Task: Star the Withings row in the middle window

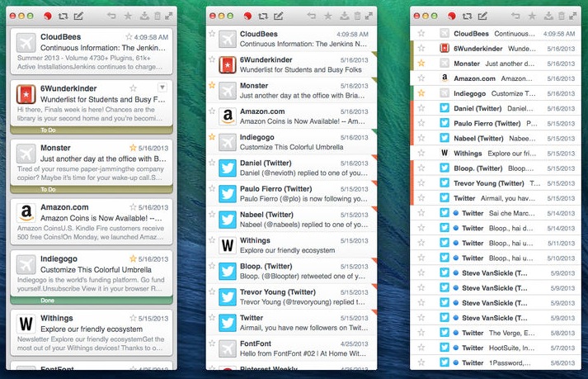Action: 212,240
